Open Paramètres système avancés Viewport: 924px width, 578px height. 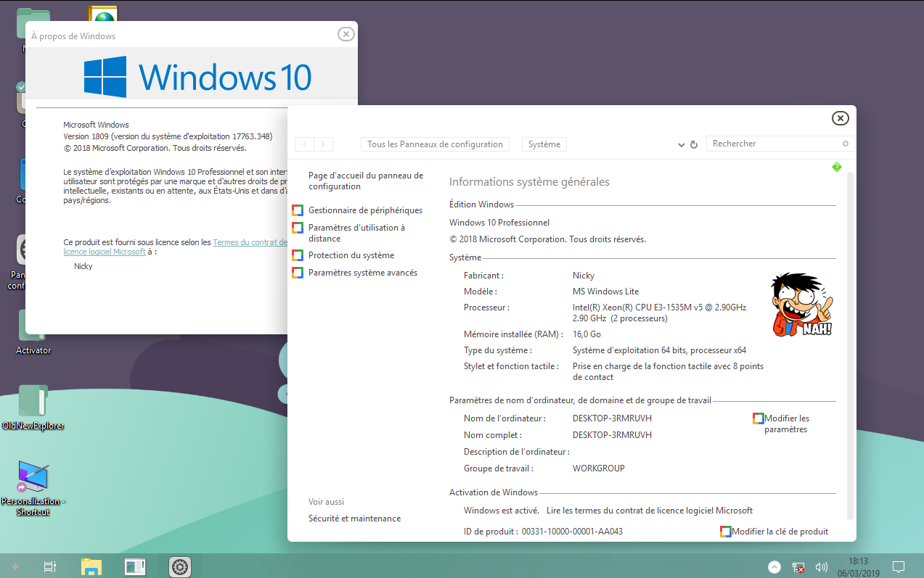363,273
